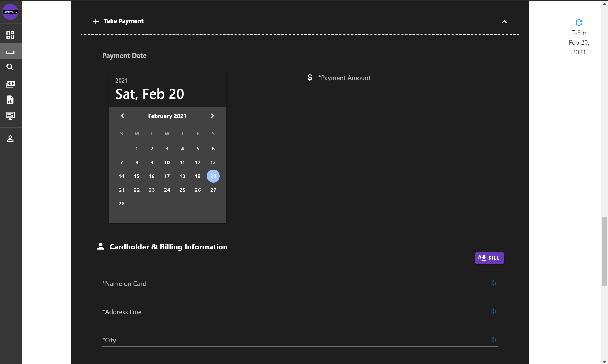Select February 15 in the calendar
608x364 pixels.
tap(137, 176)
